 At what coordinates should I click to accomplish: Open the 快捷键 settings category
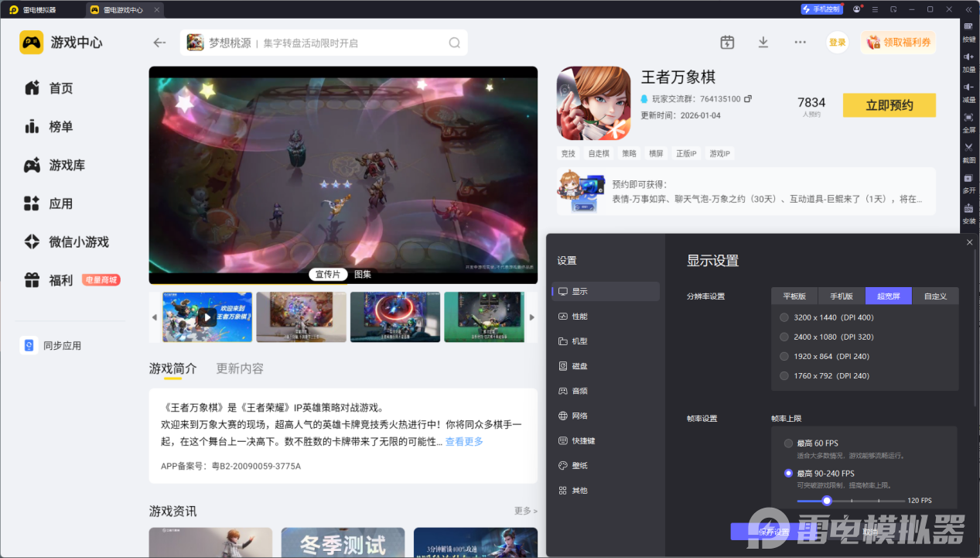[x=606, y=440]
